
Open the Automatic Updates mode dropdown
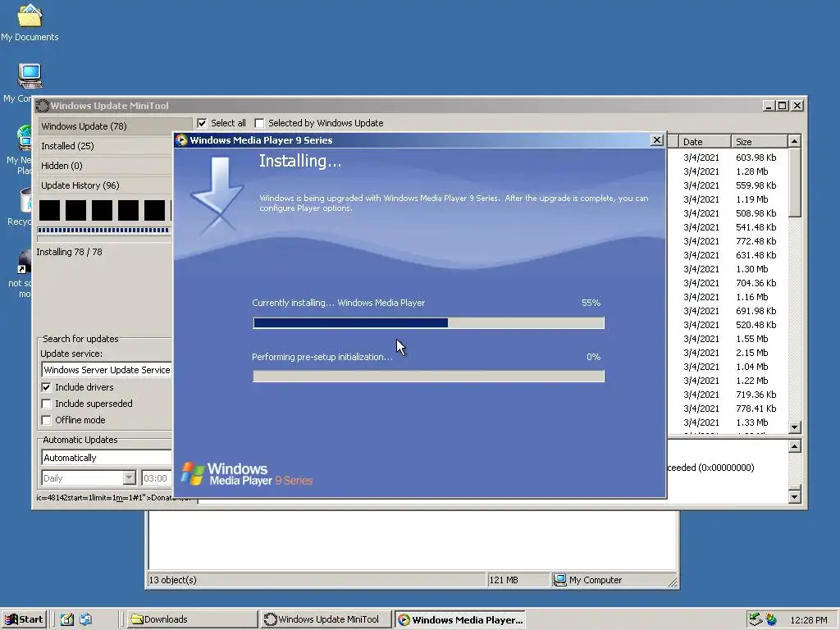(106, 458)
